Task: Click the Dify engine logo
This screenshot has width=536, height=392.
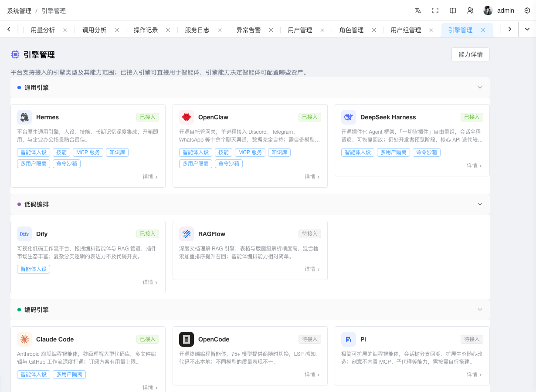Action: 24,234
